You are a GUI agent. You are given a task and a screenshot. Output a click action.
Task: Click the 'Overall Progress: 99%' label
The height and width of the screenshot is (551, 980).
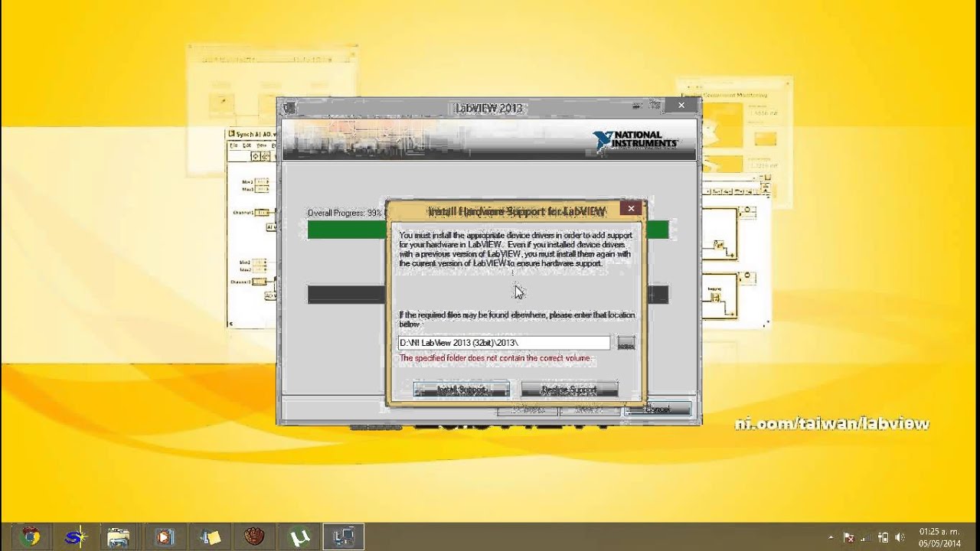345,213
